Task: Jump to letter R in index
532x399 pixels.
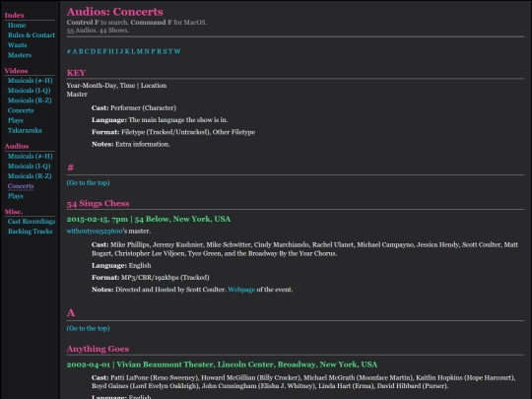Action: [x=160, y=51]
